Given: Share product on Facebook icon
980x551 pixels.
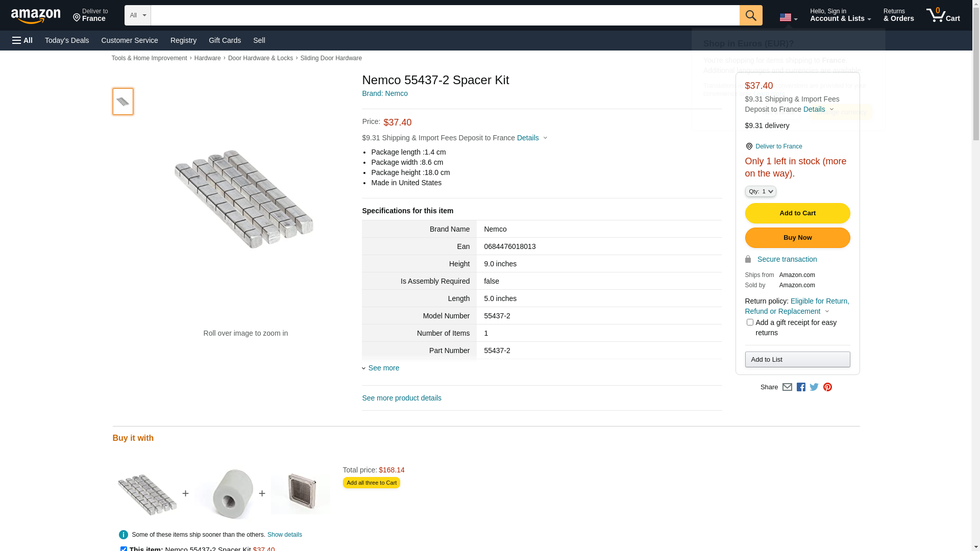Looking at the screenshot, I should pyautogui.click(x=801, y=387).
